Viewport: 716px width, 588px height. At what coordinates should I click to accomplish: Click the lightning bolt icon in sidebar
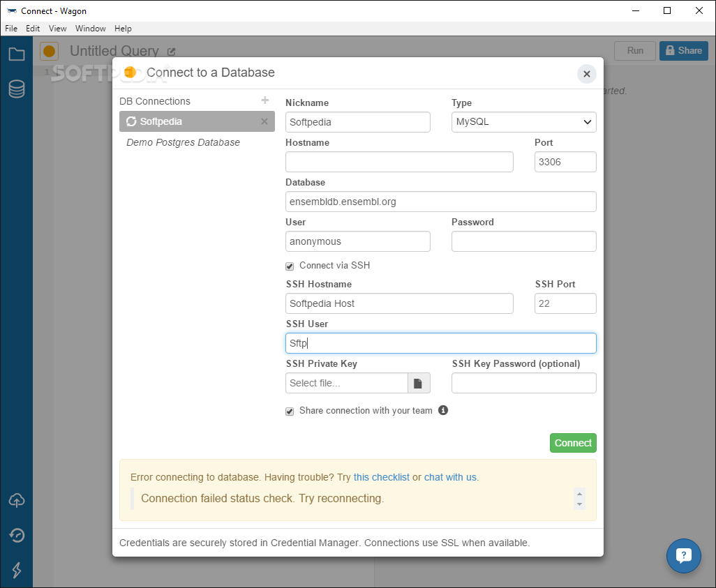click(x=17, y=570)
